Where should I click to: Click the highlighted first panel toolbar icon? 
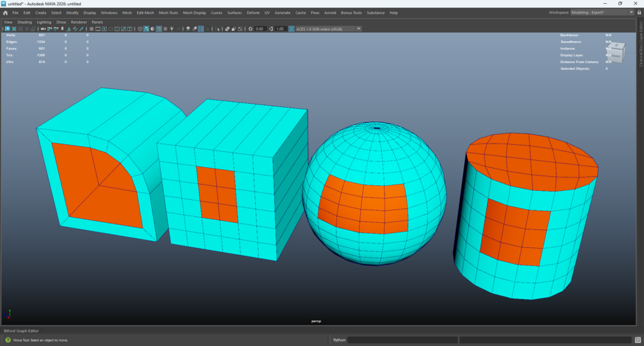pos(8,29)
